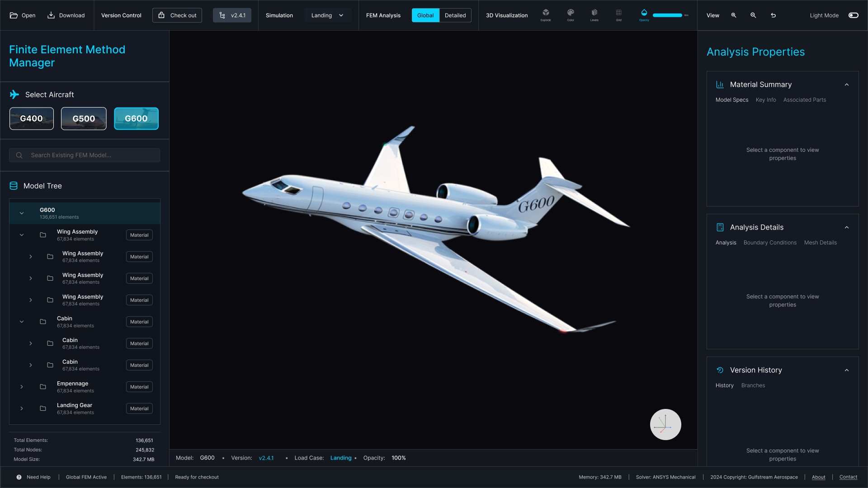
Task: Click the Color palette visualization icon
Action: (571, 14)
